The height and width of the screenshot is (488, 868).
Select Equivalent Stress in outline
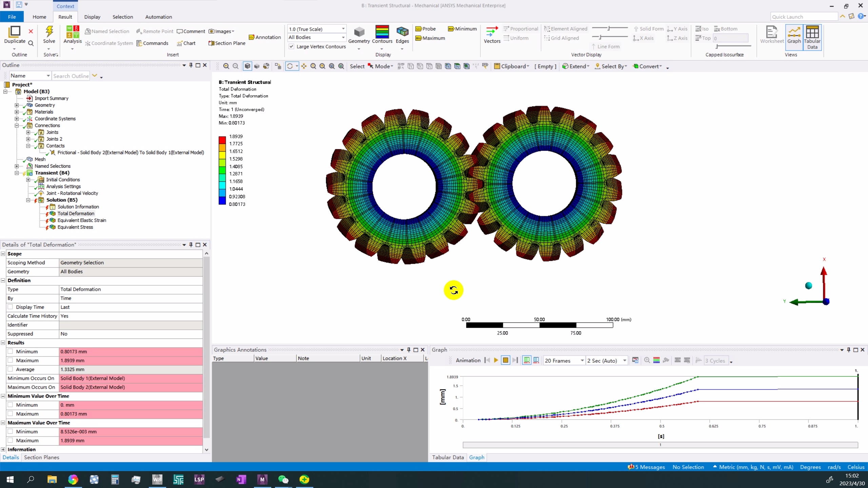pyautogui.click(x=75, y=227)
